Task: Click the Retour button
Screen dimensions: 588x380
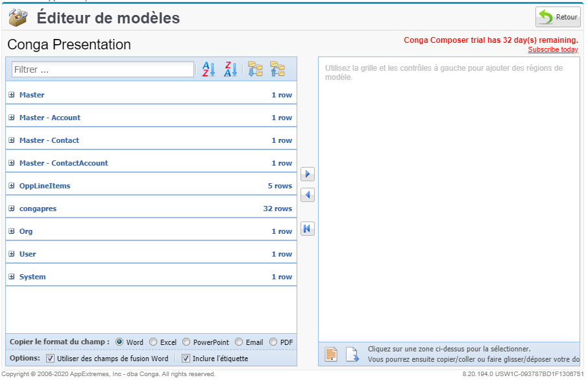Action: 557,17
